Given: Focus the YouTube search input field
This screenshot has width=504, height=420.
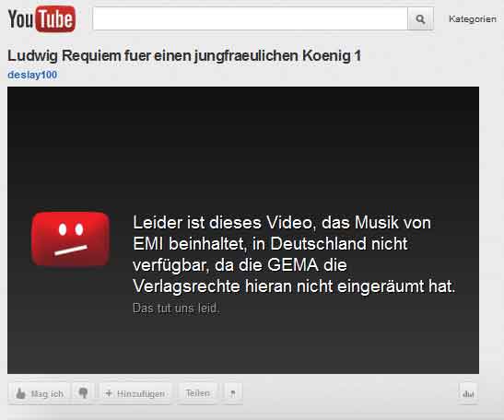Looking at the screenshot, I should coord(251,19).
